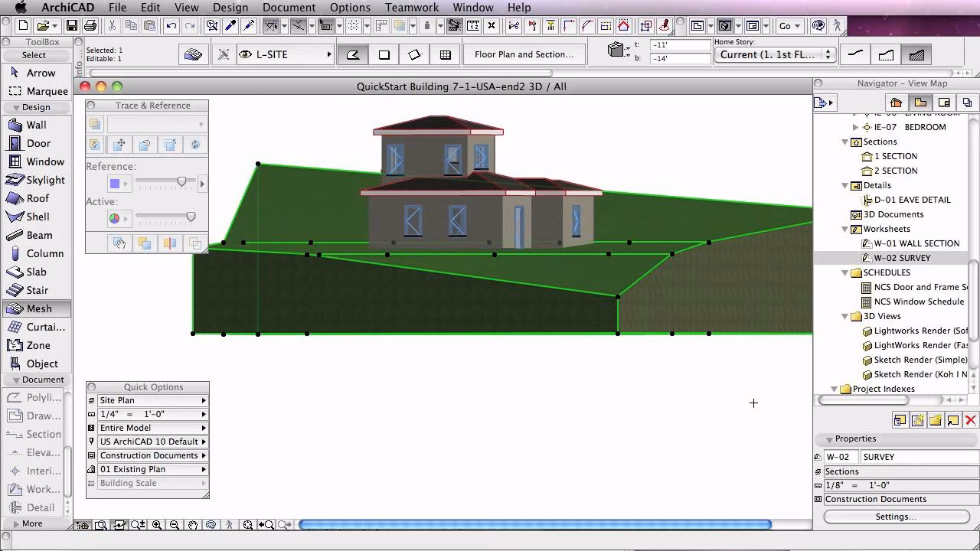
Task: Collapse the Worksheets folder
Action: (845, 229)
